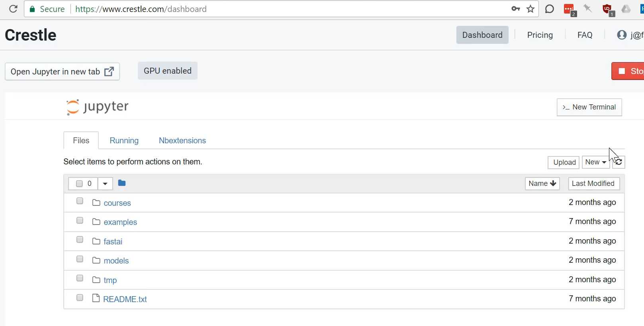The image size is (644, 326).
Task: Tick the models row checkbox
Action: point(80,259)
